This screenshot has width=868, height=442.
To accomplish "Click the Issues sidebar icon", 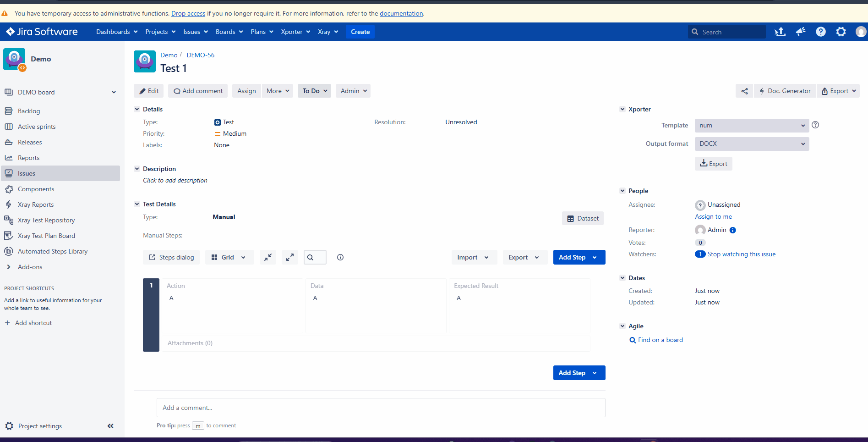I will pos(9,173).
